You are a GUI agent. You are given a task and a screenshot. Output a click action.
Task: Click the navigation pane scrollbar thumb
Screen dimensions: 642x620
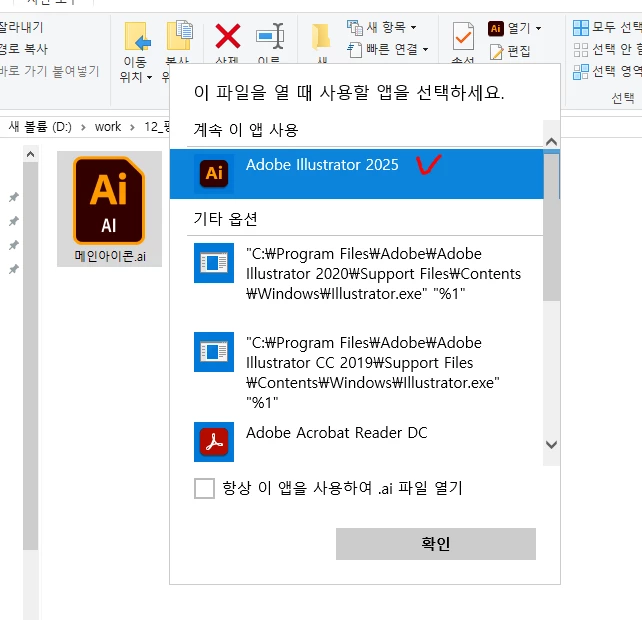pos(30,355)
